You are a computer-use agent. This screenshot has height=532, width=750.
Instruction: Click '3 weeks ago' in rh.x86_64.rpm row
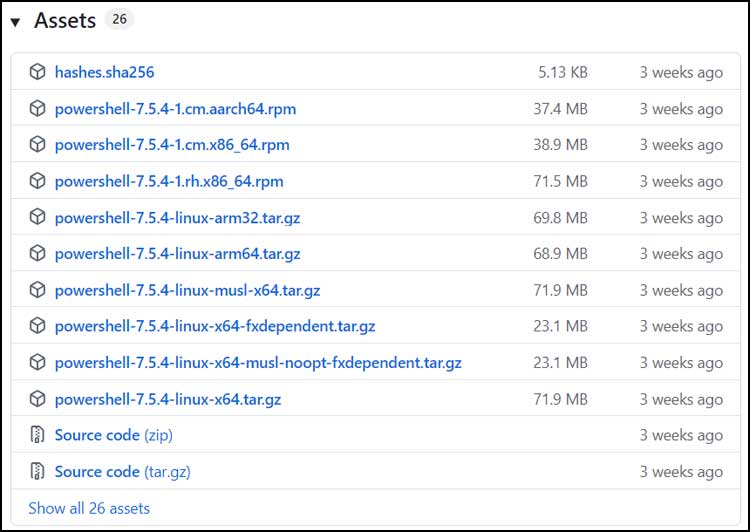pos(681,182)
